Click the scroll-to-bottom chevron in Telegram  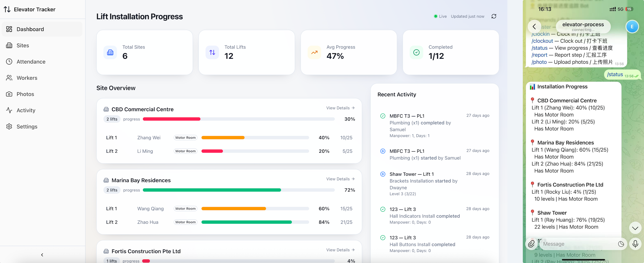635,228
